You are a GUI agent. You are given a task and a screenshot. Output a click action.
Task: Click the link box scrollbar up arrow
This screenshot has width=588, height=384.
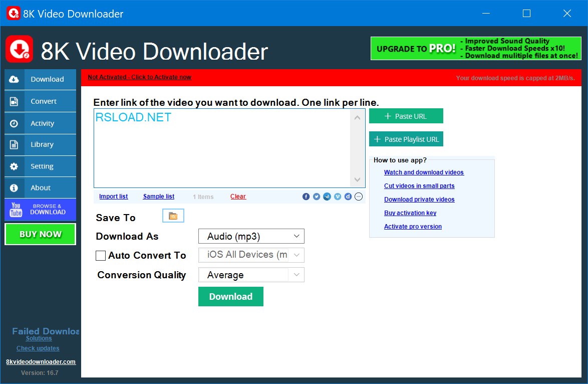point(358,118)
